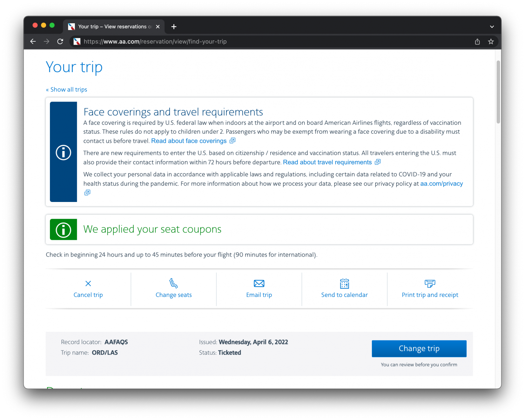Click the Print trip and receipt printer icon

click(x=430, y=284)
